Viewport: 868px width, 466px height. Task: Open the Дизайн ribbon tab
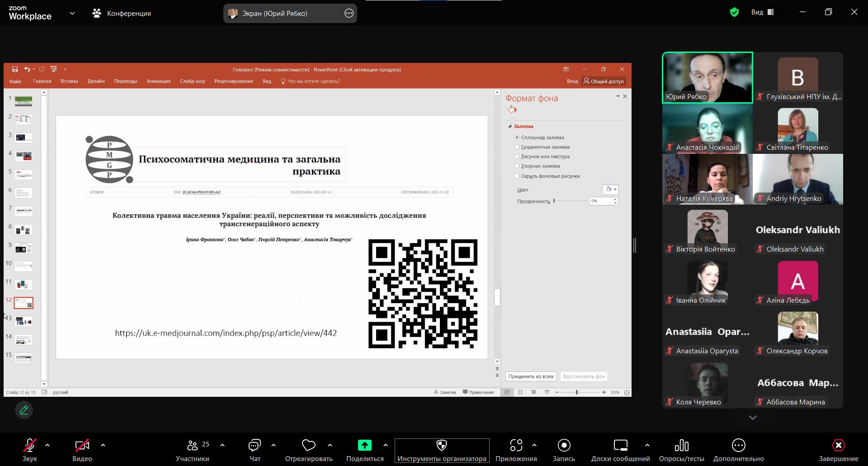click(x=96, y=81)
